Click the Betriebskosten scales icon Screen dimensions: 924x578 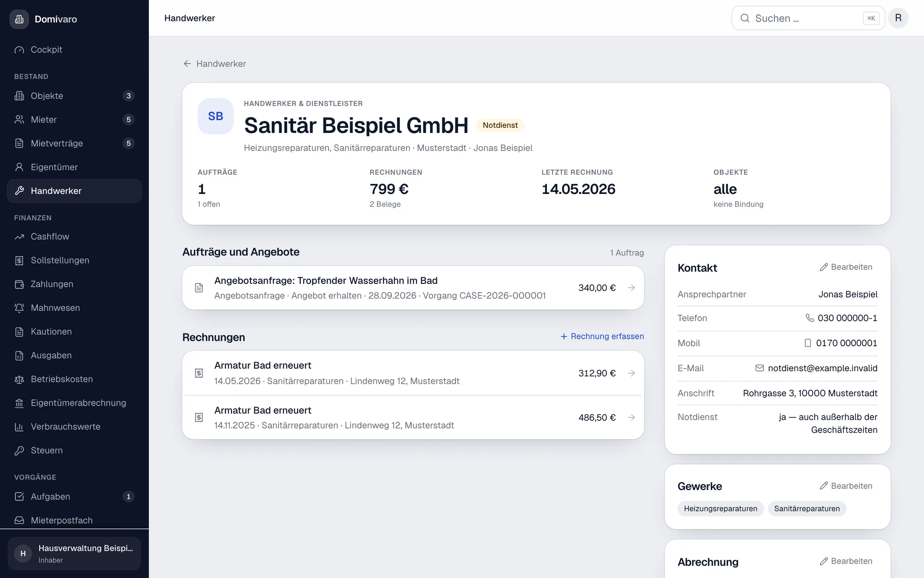tap(19, 379)
